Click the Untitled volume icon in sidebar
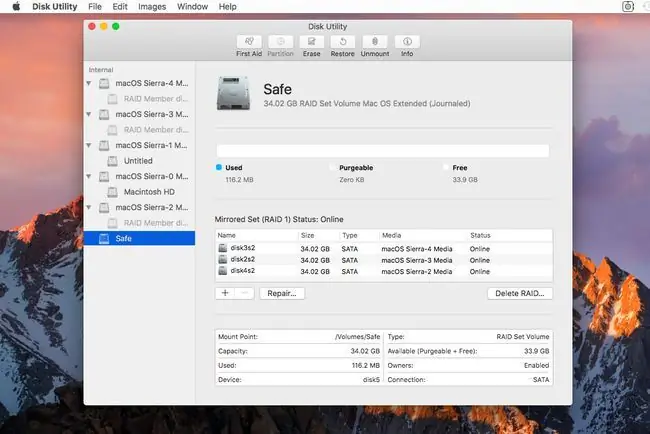Screen dimensions: 650x434 pyautogui.click(x=112, y=161)
